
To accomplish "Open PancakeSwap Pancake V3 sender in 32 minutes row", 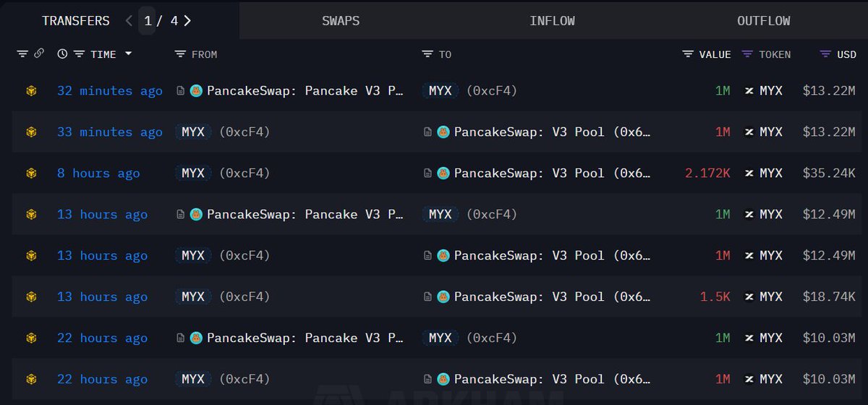I will coord(305,91).
